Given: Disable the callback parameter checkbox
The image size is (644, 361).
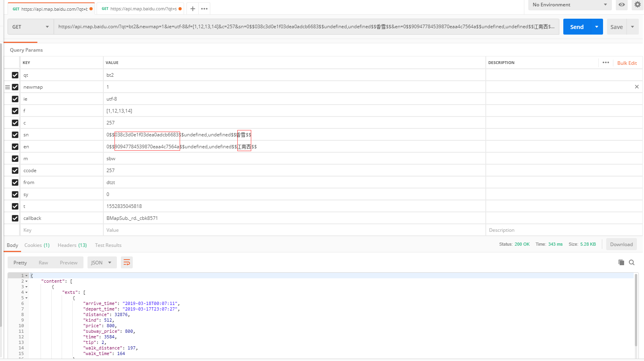Looking at the screenshot, I should coord(15,218).
